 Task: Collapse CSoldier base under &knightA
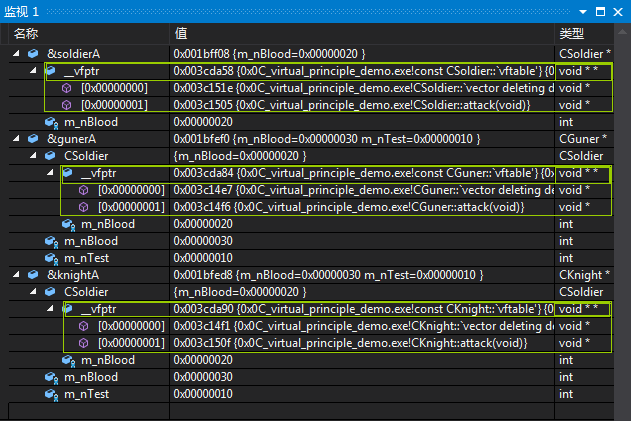(x=33, y=291)
